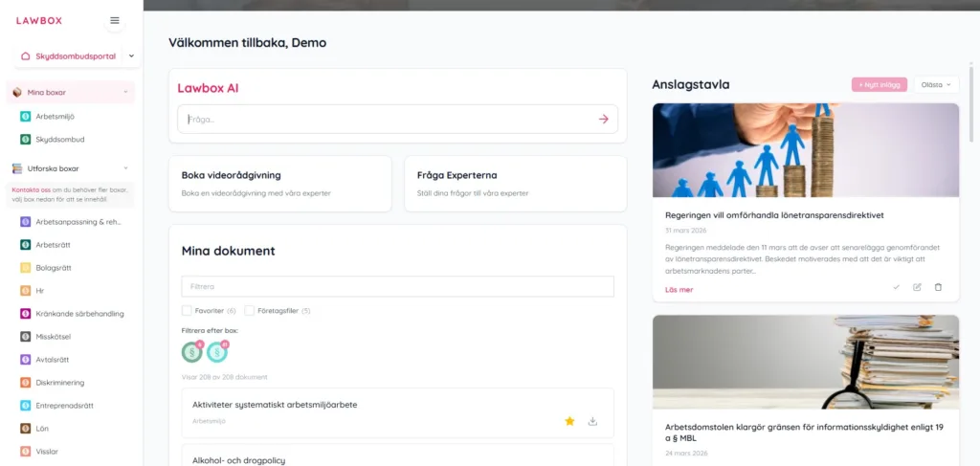Click the Filtrera documents input field
The width and height of the screenshot is (980, 466).
point(397,287)
